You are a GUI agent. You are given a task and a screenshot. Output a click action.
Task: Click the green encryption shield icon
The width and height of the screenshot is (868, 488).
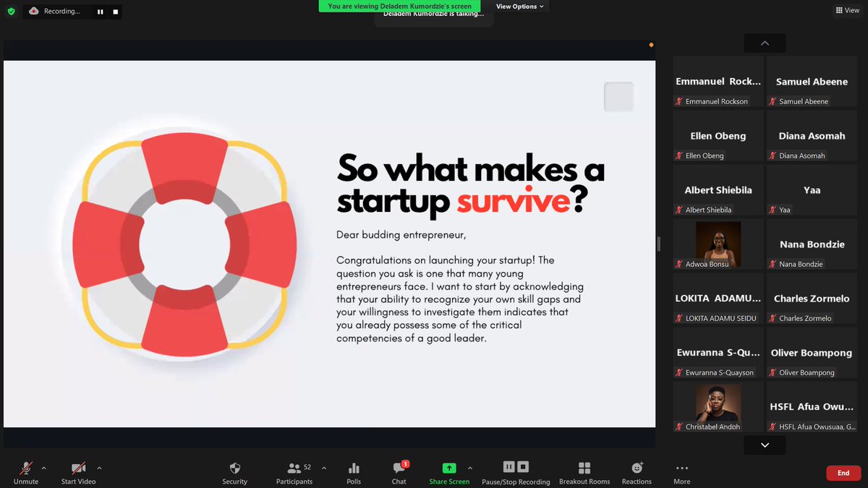click(11, 12)
